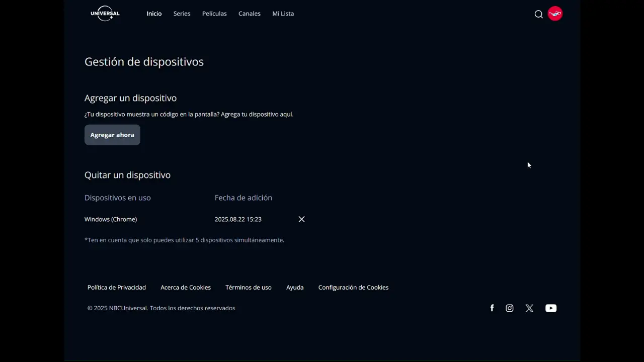Viewport: 644px width, 362px height.
Task: Go to the Inicio menu item
Action: pos(154,14)
